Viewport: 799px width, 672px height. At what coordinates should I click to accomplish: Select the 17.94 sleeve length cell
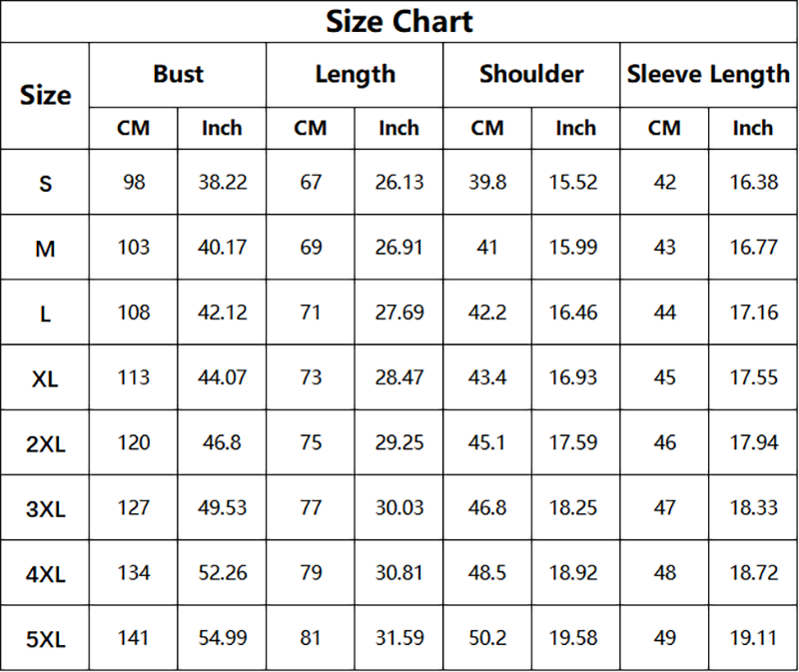coord(753,442)
